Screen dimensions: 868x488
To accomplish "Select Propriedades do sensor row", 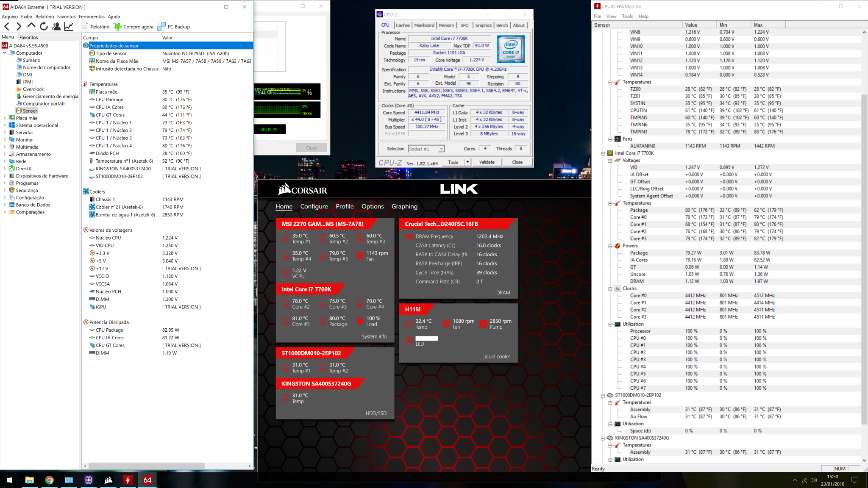I will point(168,46).
